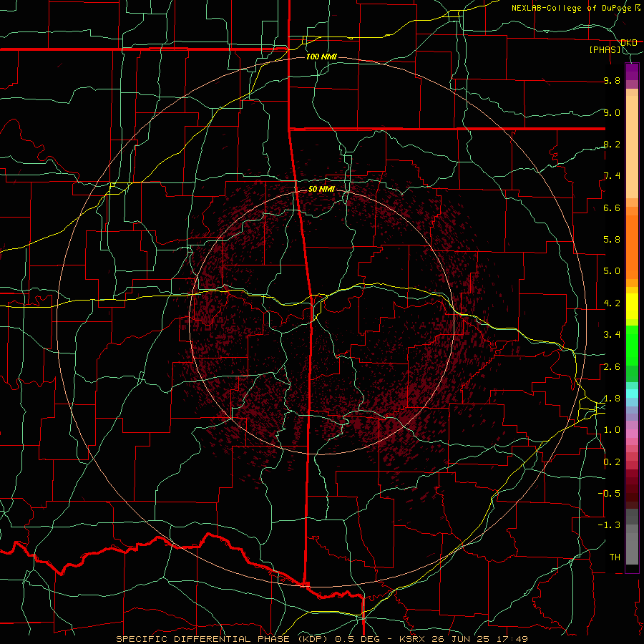Click the 100 NMI range ring label
Viewport: 644px width, 644px height.
click(x=321, y=57)
